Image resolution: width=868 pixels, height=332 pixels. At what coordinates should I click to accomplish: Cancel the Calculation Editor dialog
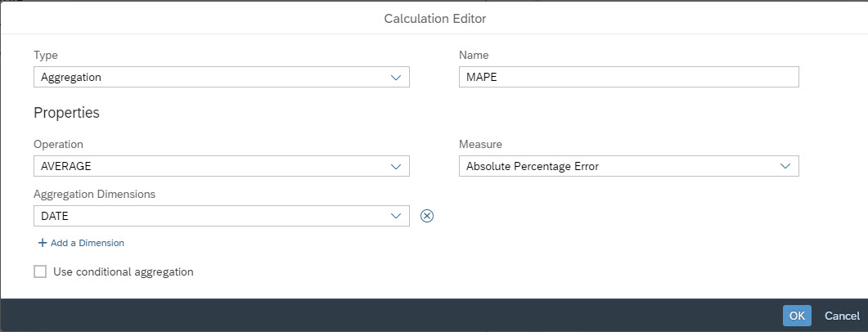coord(842,316)
